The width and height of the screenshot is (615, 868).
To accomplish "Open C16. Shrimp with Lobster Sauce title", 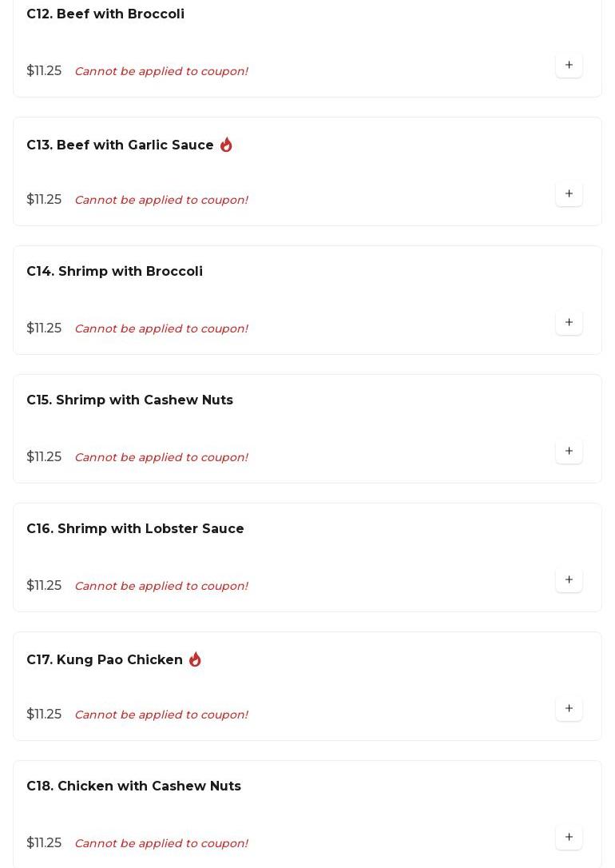I will (135, 529).
